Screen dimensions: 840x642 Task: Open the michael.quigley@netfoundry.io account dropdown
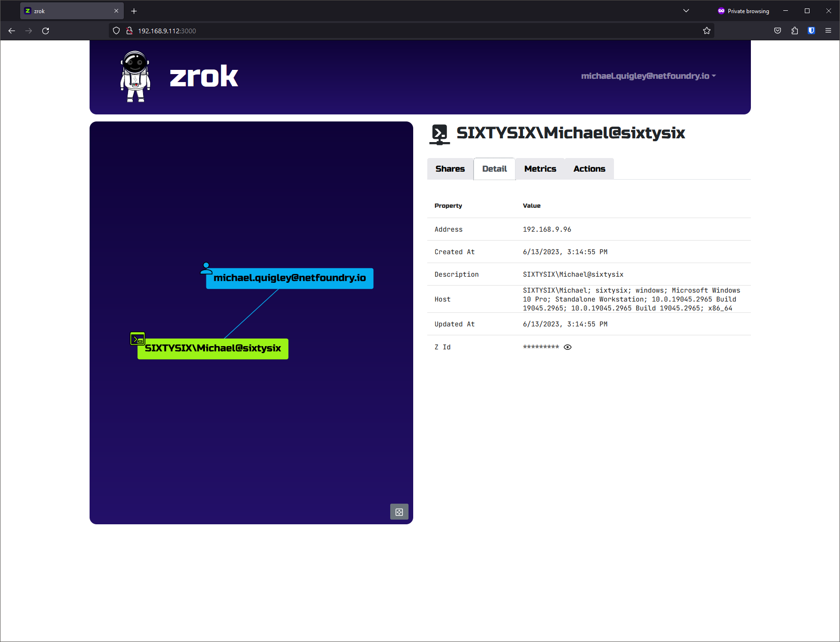[648, 76]
